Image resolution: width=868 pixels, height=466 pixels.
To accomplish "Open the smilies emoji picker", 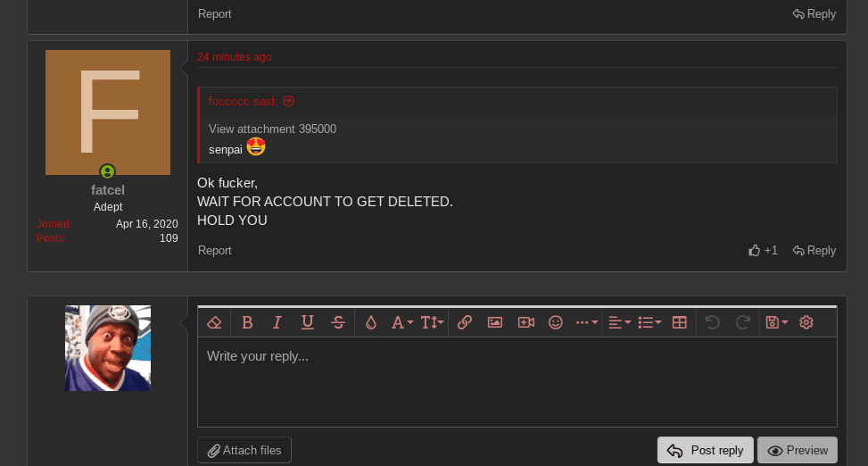I will click(x=556, y=323).
